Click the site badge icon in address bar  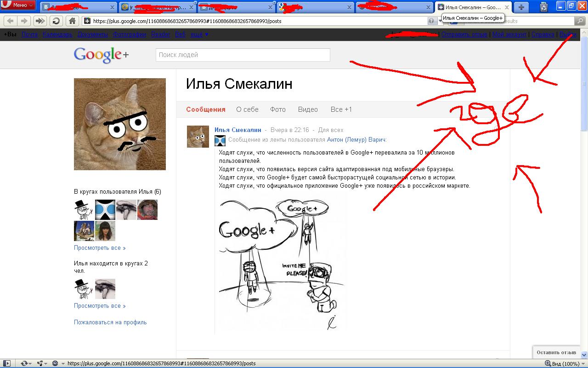[x=87, y=21]
